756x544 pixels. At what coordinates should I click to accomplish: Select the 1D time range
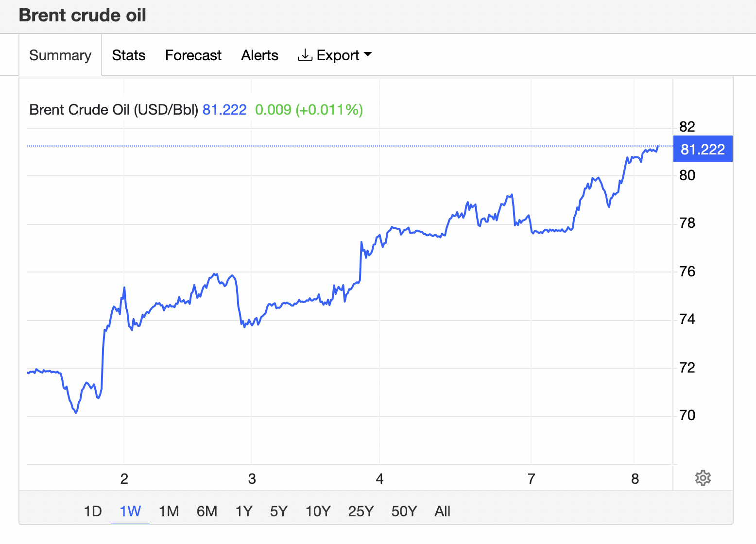pyautogui.click(x=93, y=511)
